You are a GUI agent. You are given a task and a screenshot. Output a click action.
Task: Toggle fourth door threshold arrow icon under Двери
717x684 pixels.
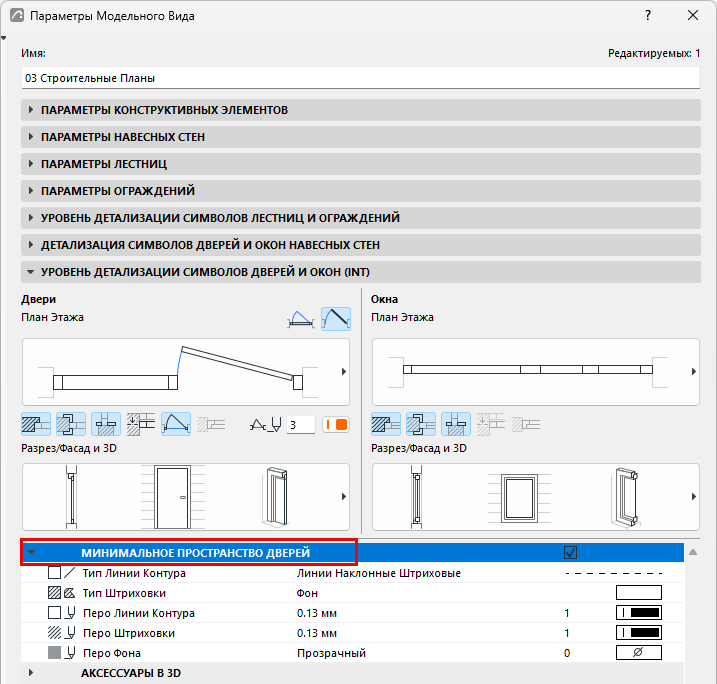point(141,424)
